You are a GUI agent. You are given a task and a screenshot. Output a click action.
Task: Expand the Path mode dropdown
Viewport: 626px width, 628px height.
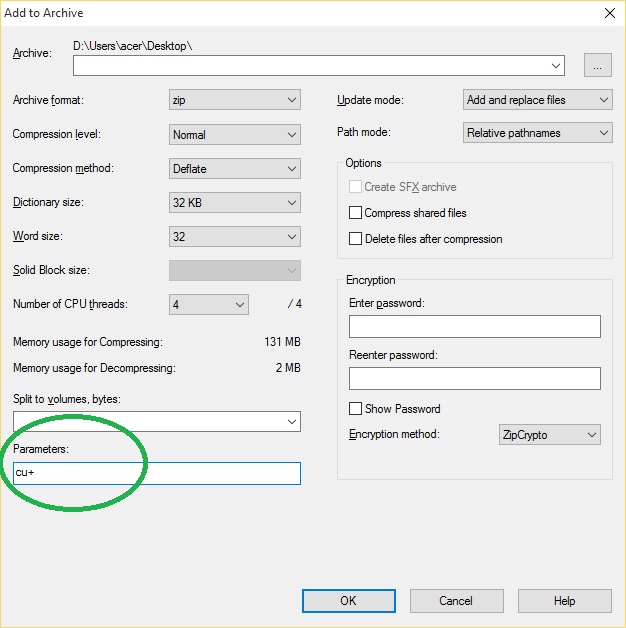click(538, 133)
